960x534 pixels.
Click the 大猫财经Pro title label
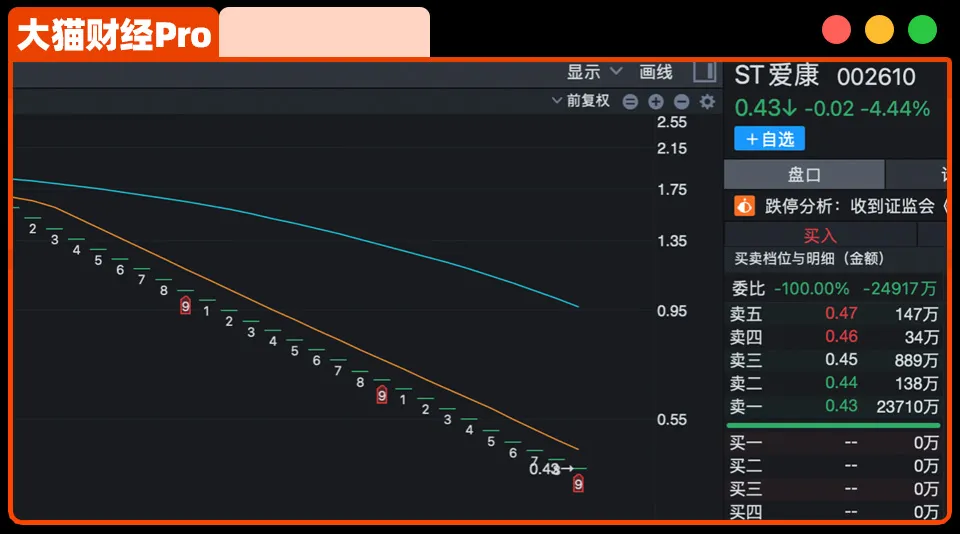tap(115, 35)
